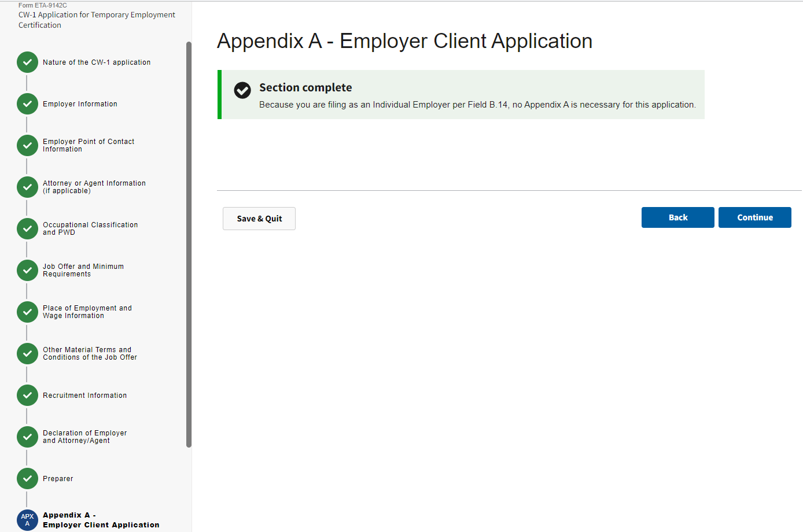Navigate to Declaration of Employer and Attorney/Agent
The height and width of the screenshot is (532, 803).
pos(84,437)
